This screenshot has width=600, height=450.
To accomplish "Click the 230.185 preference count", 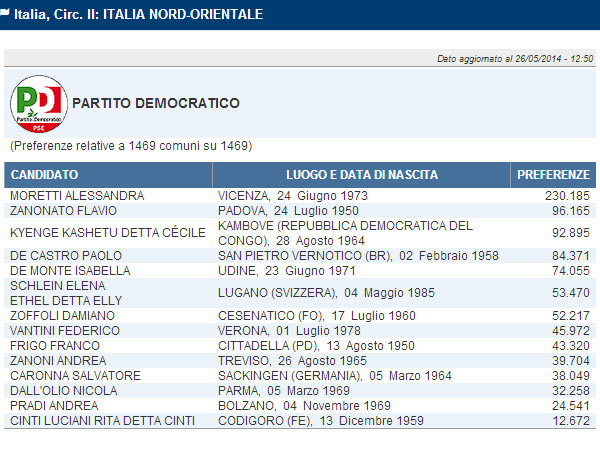I will pos(565,196).
